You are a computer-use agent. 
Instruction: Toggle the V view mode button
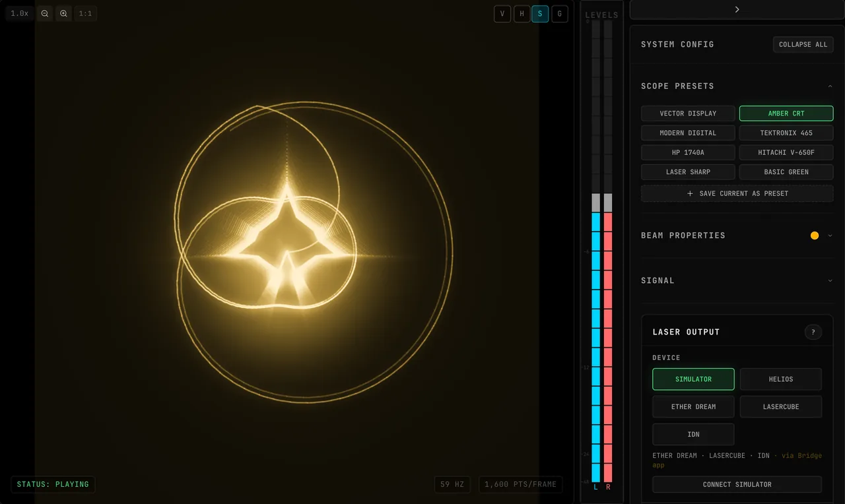tap(502, 14)
